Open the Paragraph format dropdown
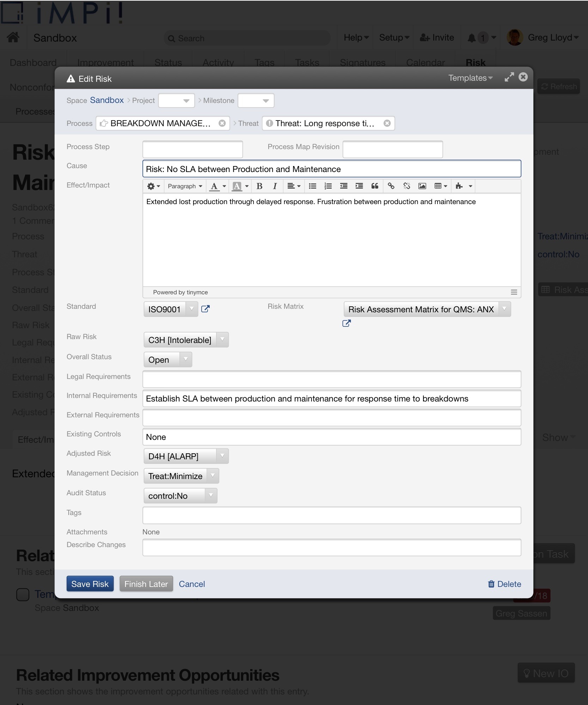 (185, 186)
